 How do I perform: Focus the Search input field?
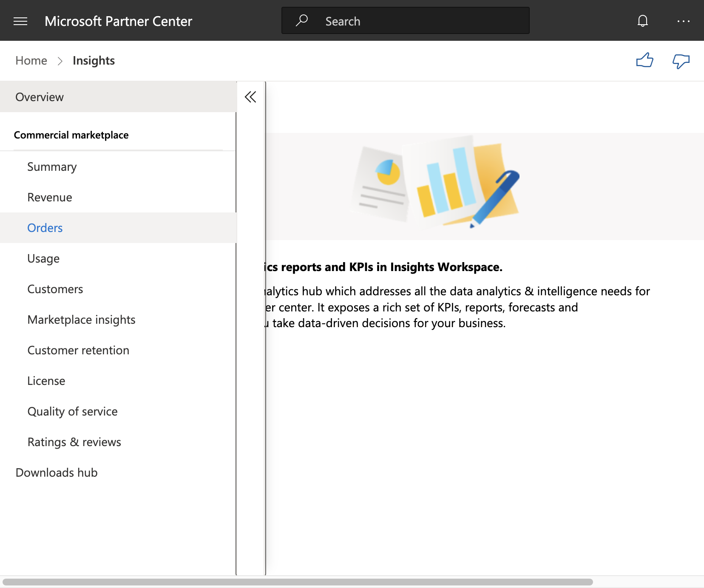pyautogui.click(x=405, y=20)
